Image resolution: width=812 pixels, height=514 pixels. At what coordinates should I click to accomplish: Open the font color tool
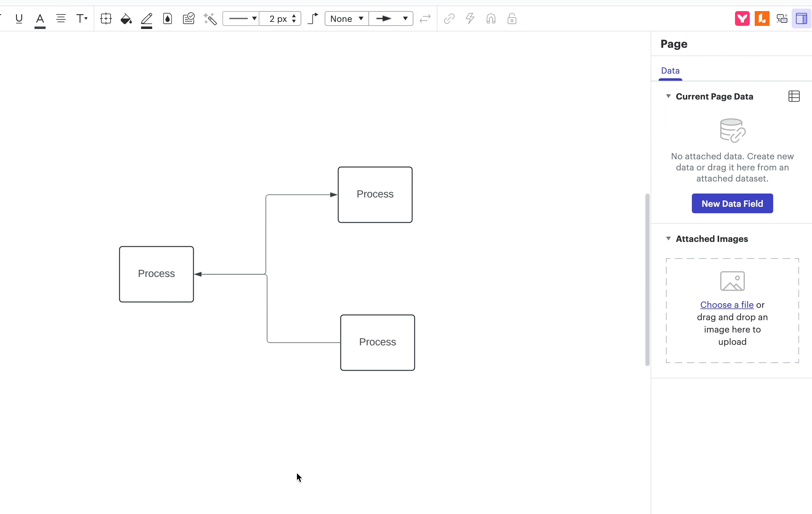click(x=40, y=19)
